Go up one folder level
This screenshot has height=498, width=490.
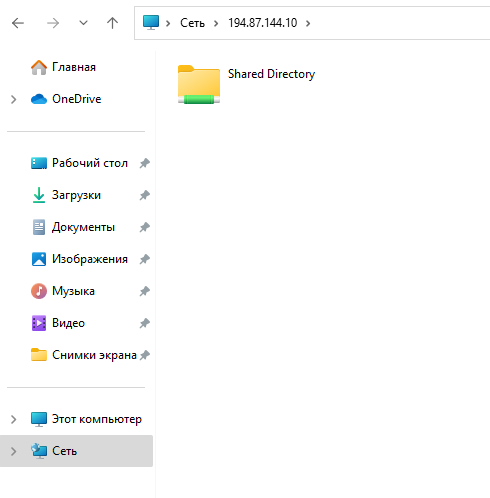click(x=112, y=23)
